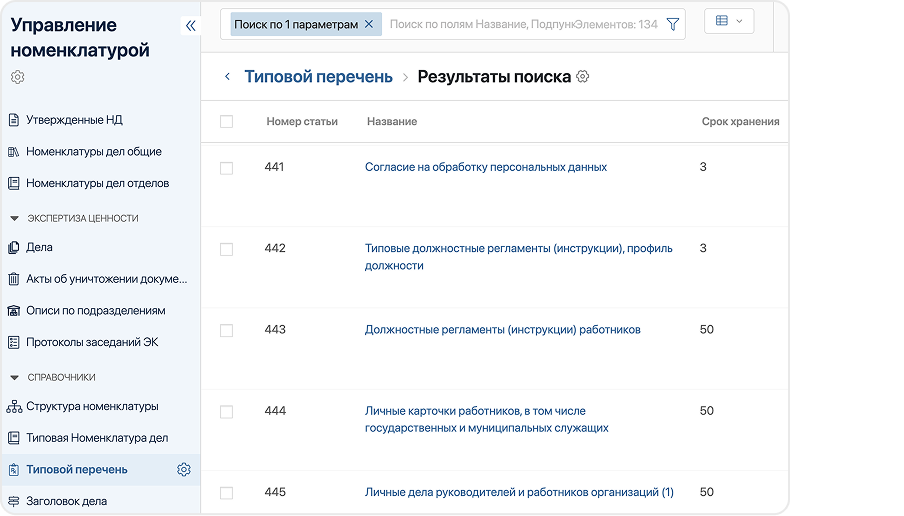Open Номенклатуры дел отделов menu item
Screen dimensions: 904x516
tap(97, 183)
